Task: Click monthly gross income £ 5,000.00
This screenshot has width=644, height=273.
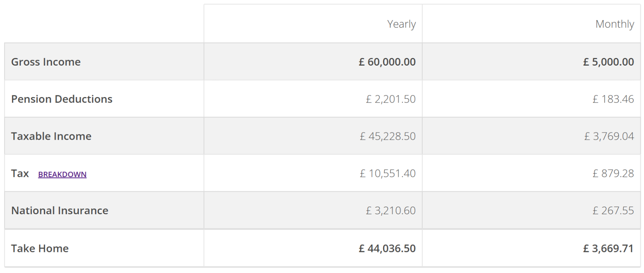Action: pos(608,62)
